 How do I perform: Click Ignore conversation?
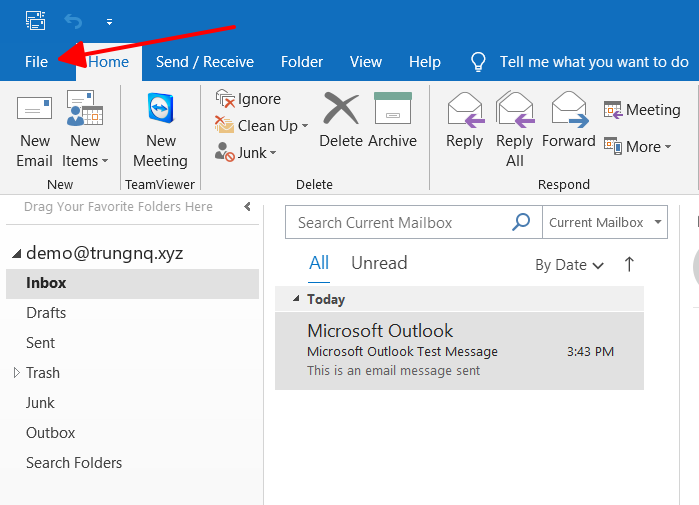point(248,99)
